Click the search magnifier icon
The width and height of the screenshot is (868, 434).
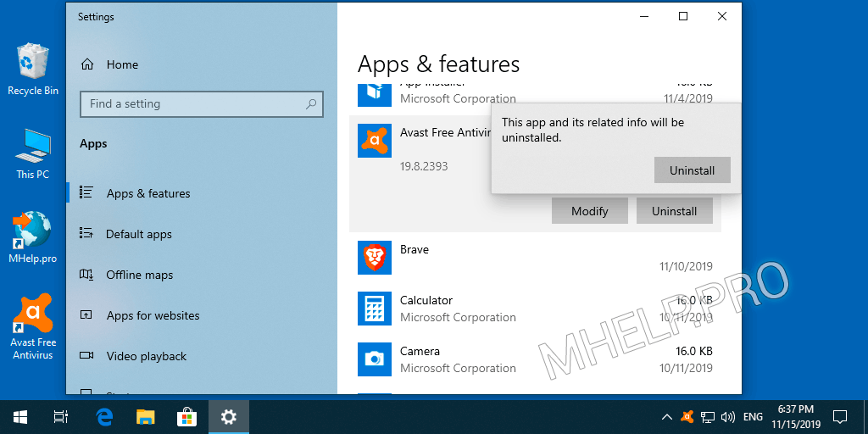(311, 103)
